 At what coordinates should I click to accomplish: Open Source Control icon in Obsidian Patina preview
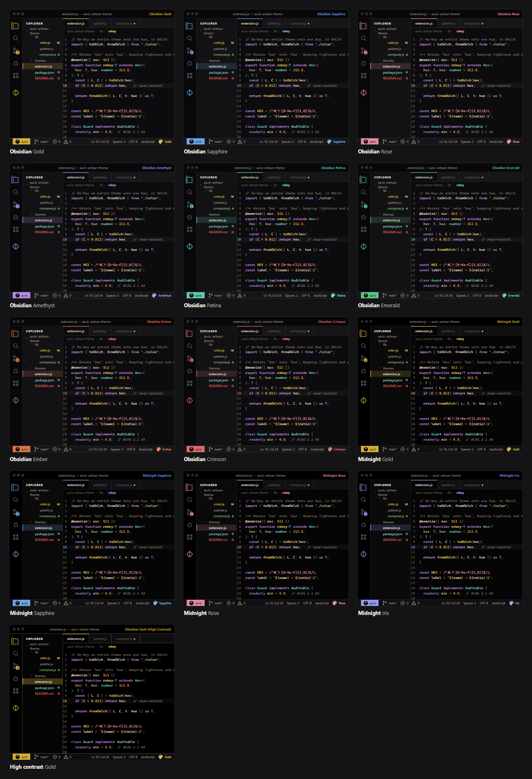point(190,205)
